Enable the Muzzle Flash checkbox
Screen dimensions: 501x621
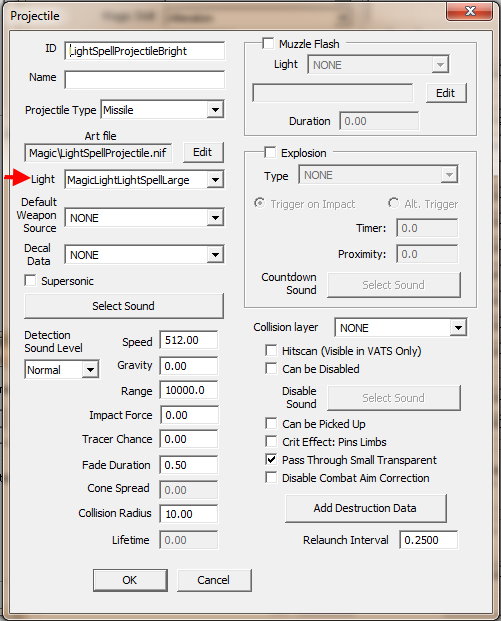tap(268, 43)
